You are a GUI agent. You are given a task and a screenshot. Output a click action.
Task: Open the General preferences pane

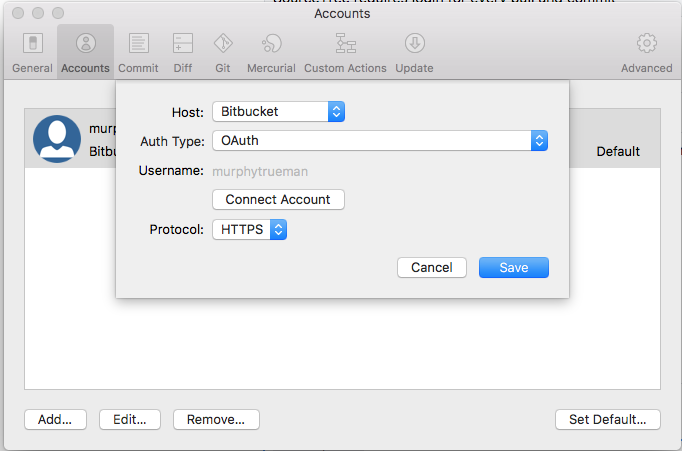pyautogui.click(x=32, y=52)
